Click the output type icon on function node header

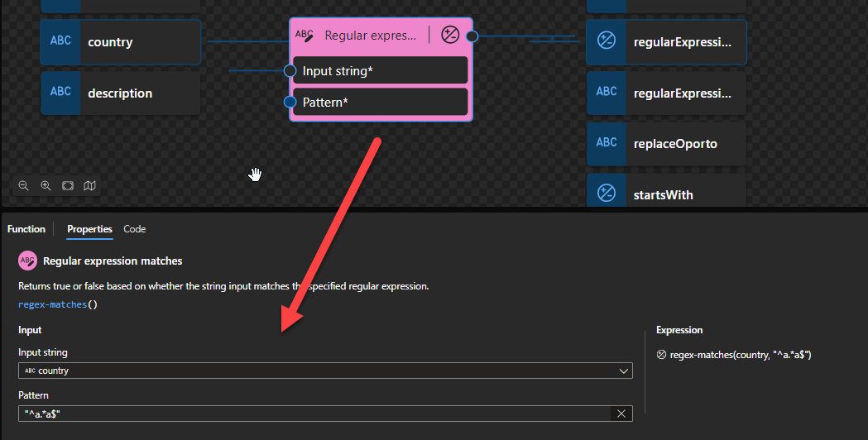[x=450, y=35]
